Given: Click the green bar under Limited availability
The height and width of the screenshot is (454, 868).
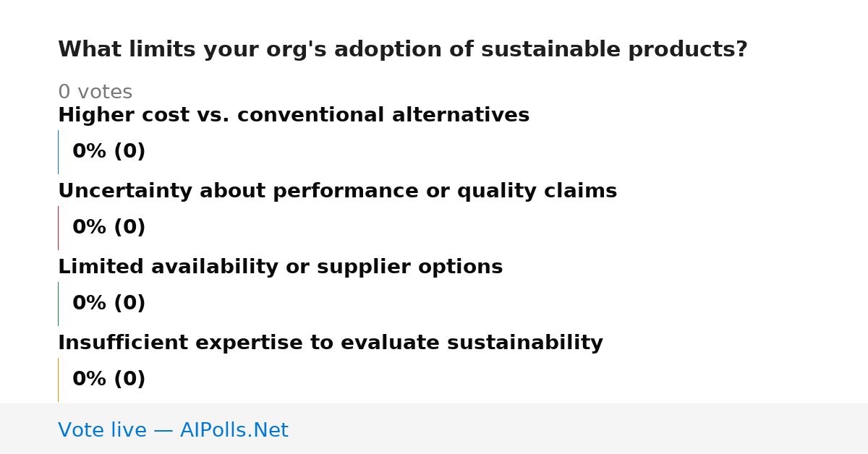Looking at the screenshot, I should [58, 304].
